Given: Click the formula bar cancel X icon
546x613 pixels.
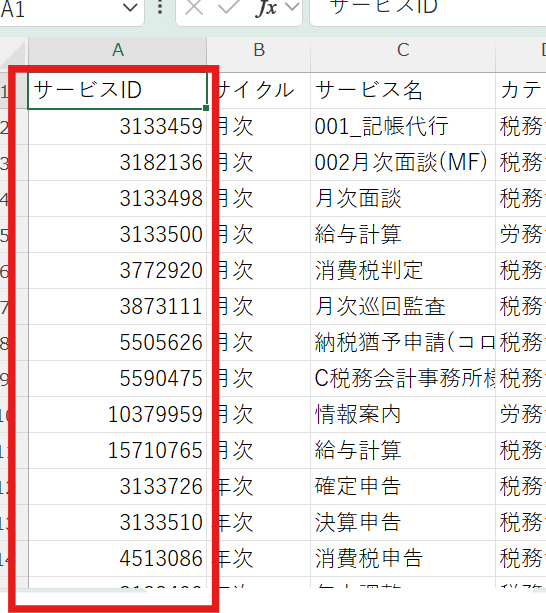Looking at the screenshot, I should [194, 7].
